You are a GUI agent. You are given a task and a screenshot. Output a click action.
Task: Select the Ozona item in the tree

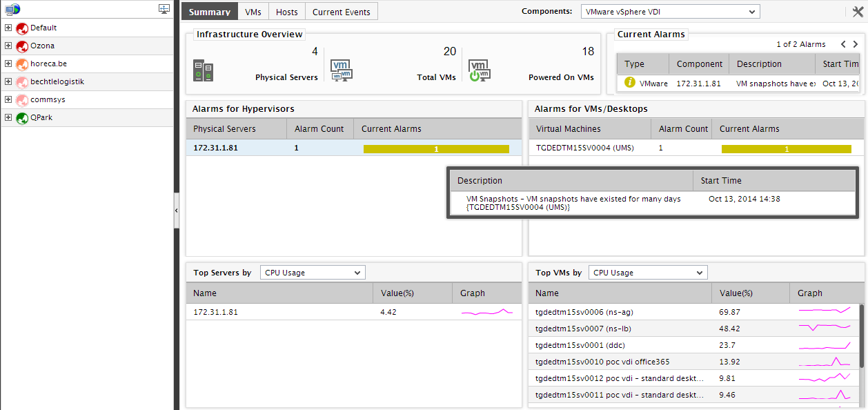coord(42,46)
